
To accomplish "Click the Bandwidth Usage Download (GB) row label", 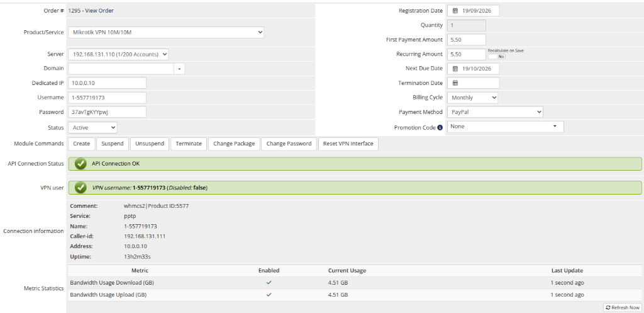I will click(112, 283).
